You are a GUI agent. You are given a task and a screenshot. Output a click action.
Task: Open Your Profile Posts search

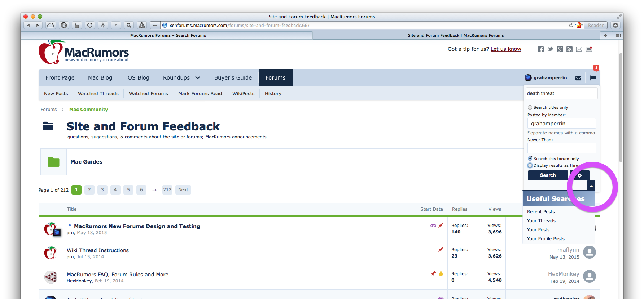pyautogui.click(x=546, y=239)
